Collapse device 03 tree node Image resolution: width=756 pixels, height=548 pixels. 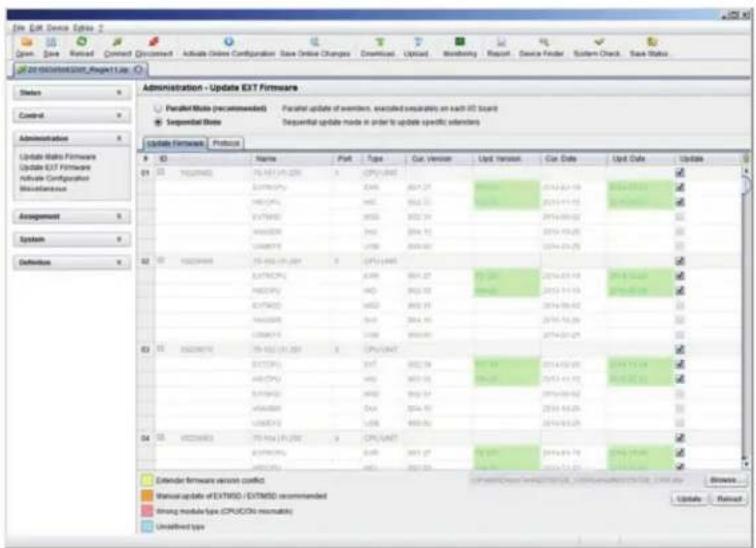[161, 348]
